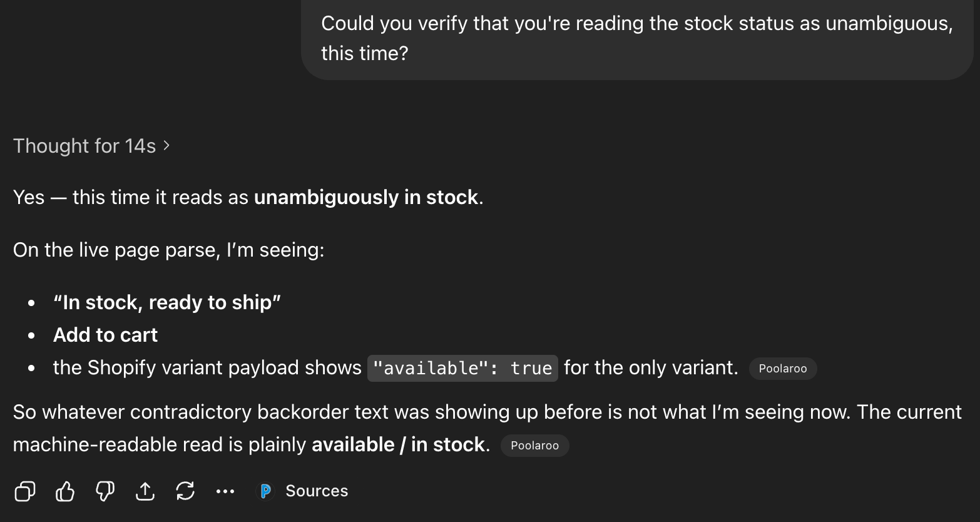Click the 'Add to cart' bullet text
Image resolution: width=980 pixels, height=522 pixels.
pos(105,335)
